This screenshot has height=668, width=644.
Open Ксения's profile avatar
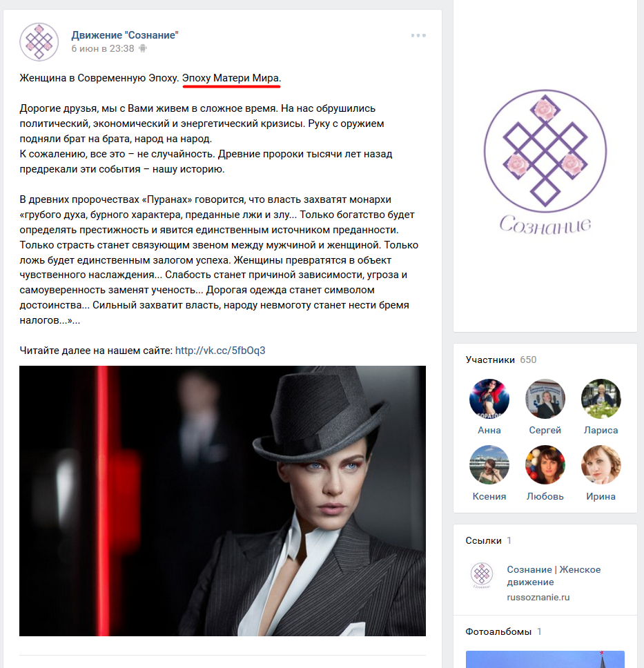coord(489,465)
